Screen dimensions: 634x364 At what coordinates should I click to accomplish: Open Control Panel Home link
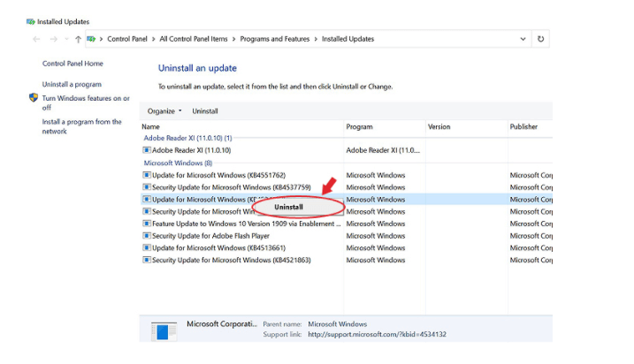click(73, 64)
